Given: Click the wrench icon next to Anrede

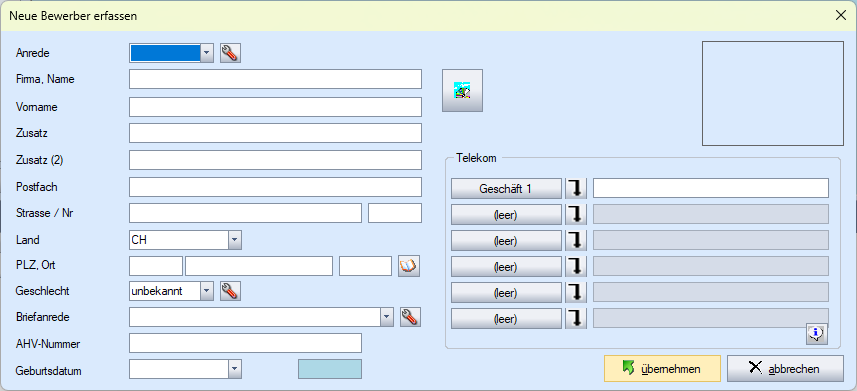Looking at the screenshot, I should pos(231,54).
